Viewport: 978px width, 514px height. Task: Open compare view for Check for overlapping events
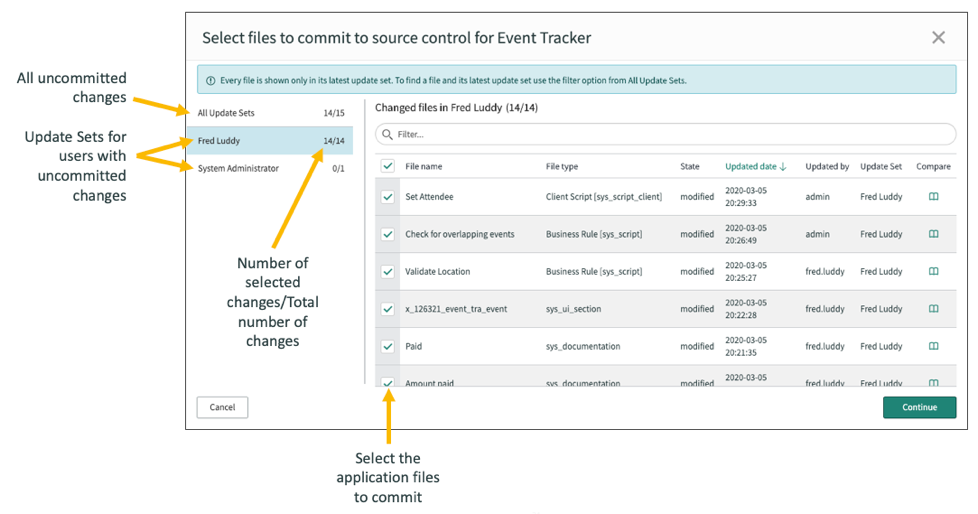point(933,234)
